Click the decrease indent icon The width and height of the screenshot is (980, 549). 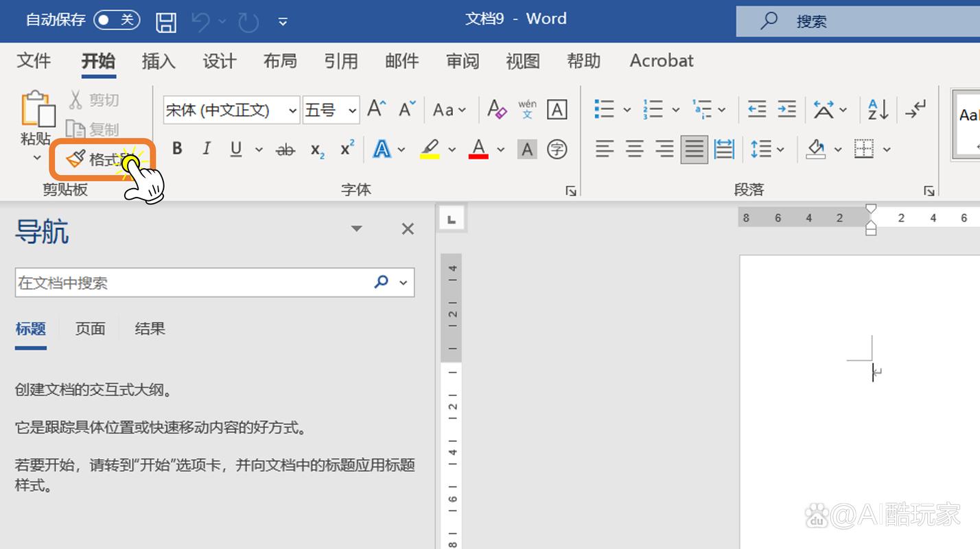(x=756, y=108)
